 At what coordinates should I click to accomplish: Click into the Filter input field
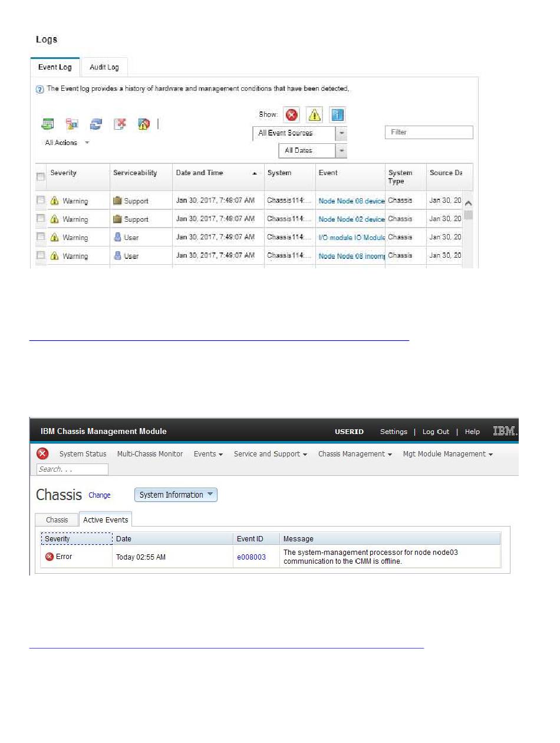point(429,132)
